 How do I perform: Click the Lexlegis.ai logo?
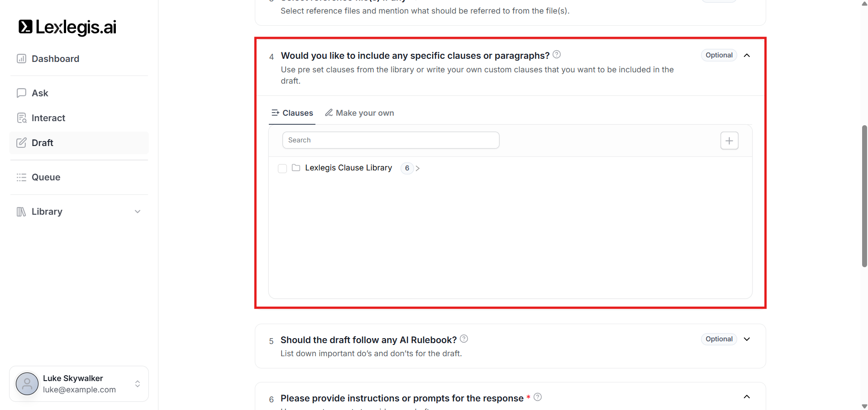point(67,27)
